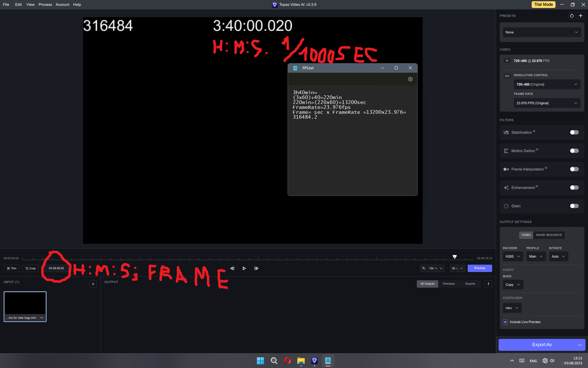
Task: Click the Enhancement sparkle icon
Action: [506, 188]
